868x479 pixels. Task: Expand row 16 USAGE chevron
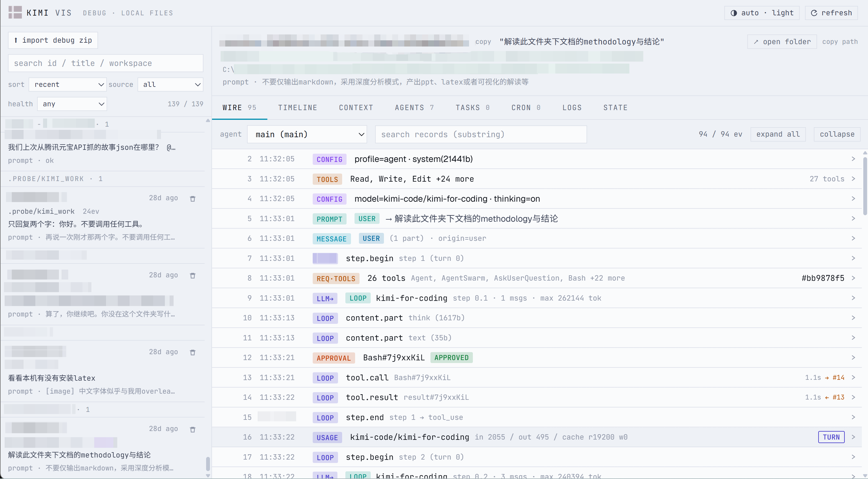[853, 437]
